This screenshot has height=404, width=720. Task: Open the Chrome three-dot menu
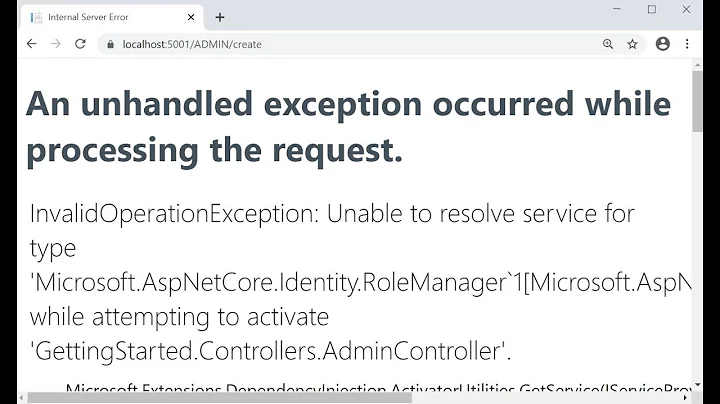687,44
